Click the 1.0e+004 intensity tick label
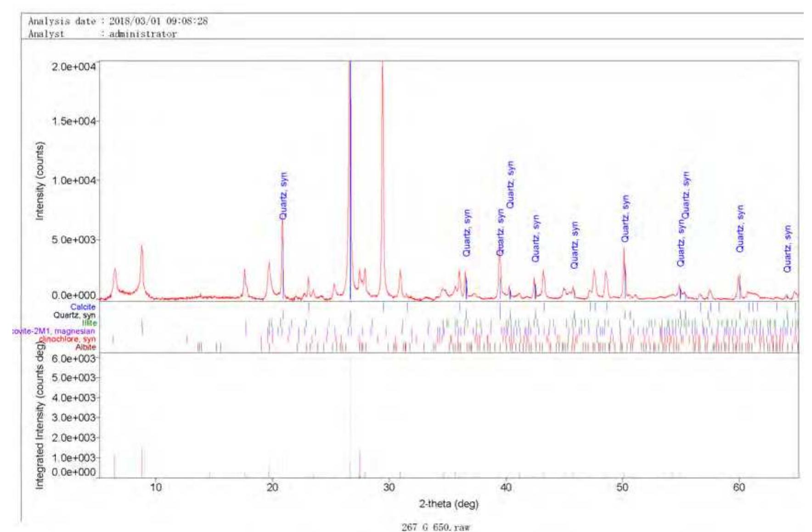This screenshot has width=812, height=532. [73, 180]
